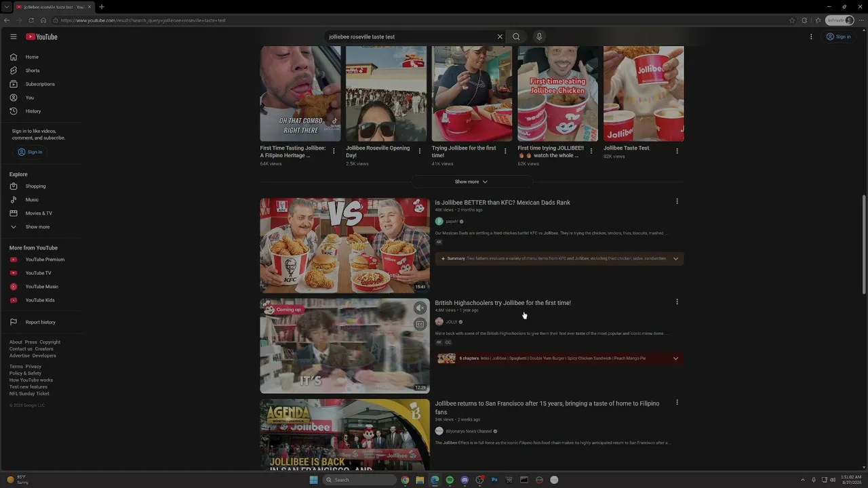Open options for 'First time trying JOLLIBEE' short
This screenshot has width=868, height=488.
click(x=591, y=151)
